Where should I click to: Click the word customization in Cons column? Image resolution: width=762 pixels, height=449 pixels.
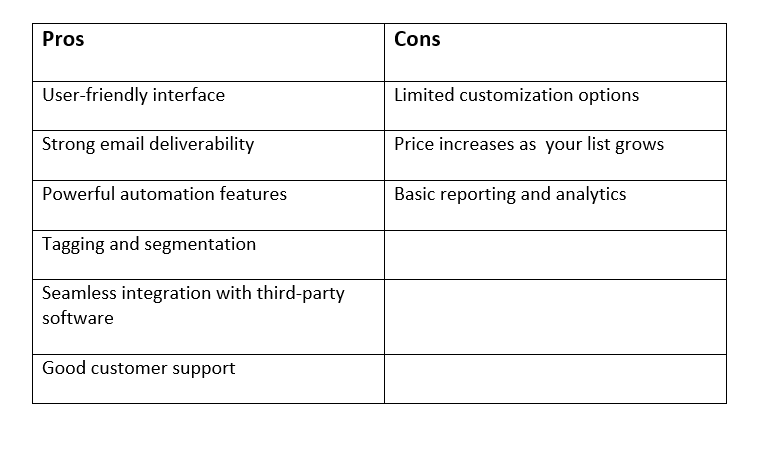516,95
